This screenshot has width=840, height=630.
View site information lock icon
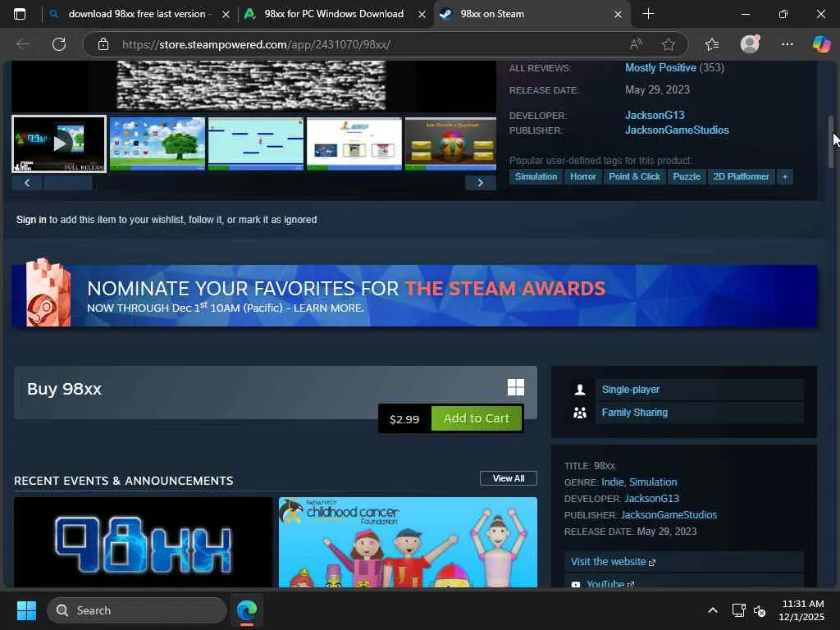pyautogui.click(x=103, y=44)
